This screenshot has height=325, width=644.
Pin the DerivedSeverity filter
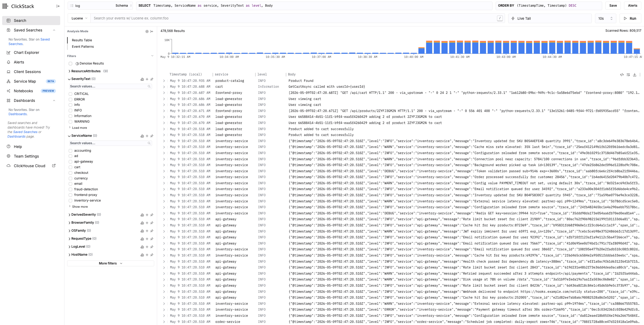[x=152, y=215]
